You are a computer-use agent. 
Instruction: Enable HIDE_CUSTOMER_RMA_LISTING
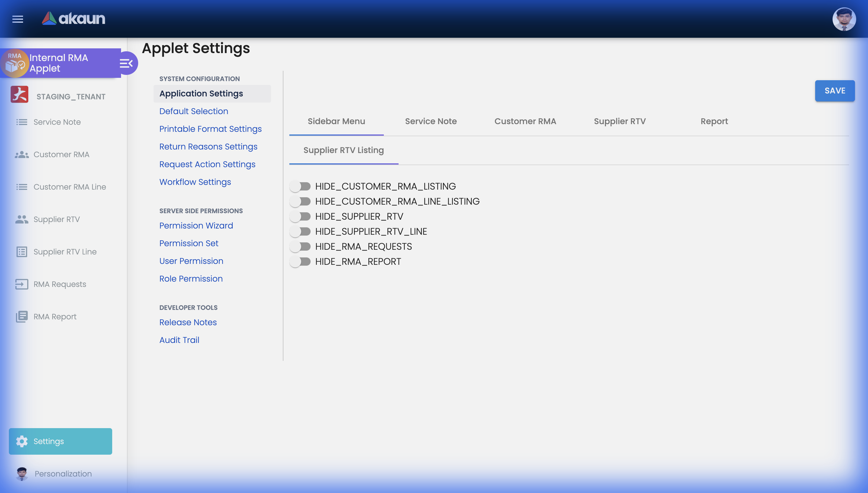coord(300,186)
